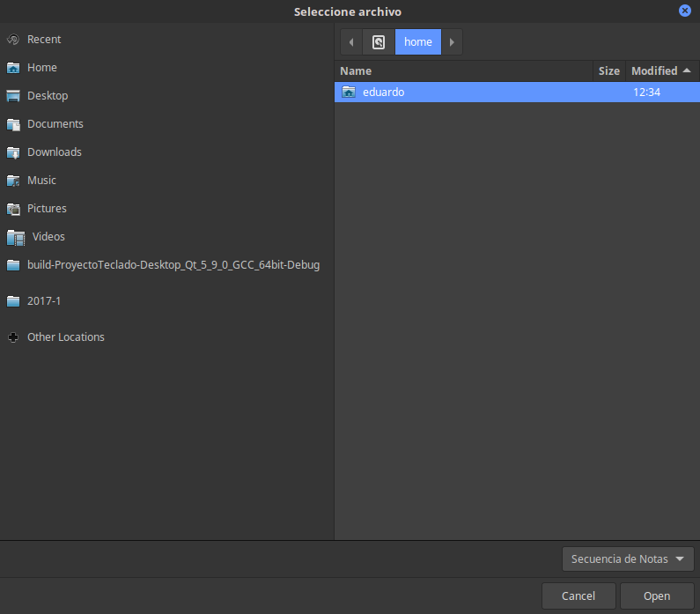The image size is (700, 614).
Task: Click the Downloads folder icon
Action: coord(13,152)
